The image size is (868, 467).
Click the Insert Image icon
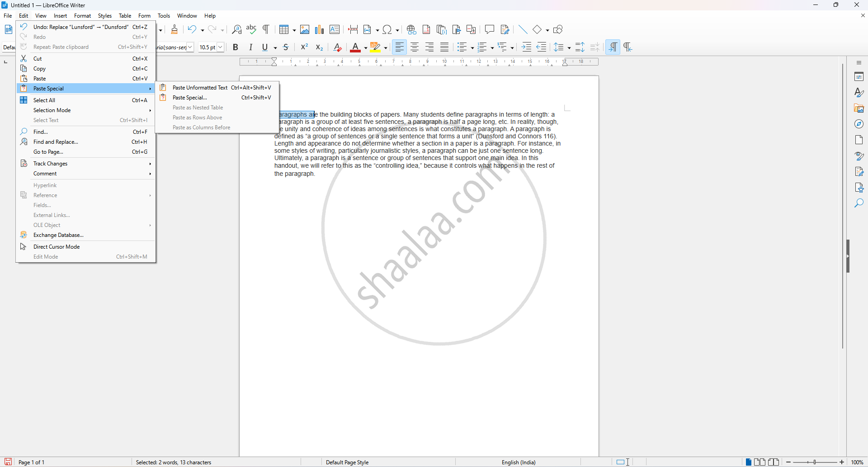point(305,30)
